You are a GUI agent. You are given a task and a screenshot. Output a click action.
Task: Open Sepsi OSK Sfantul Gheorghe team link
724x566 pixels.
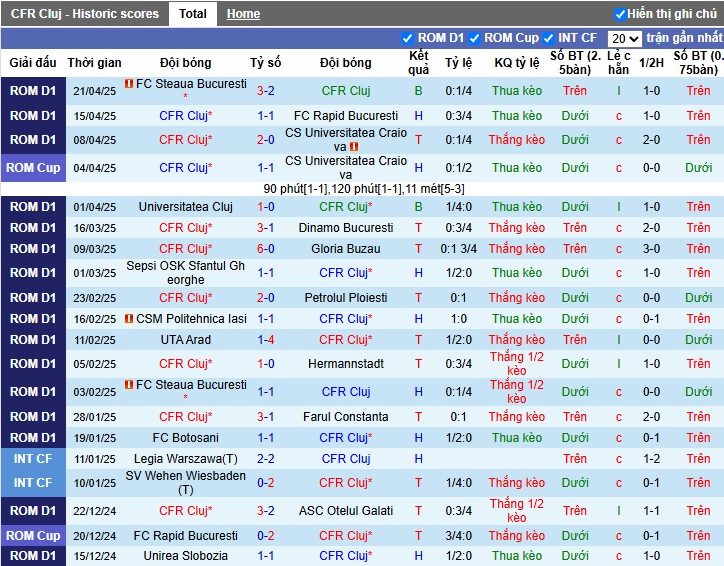click(x=186, y=273)
